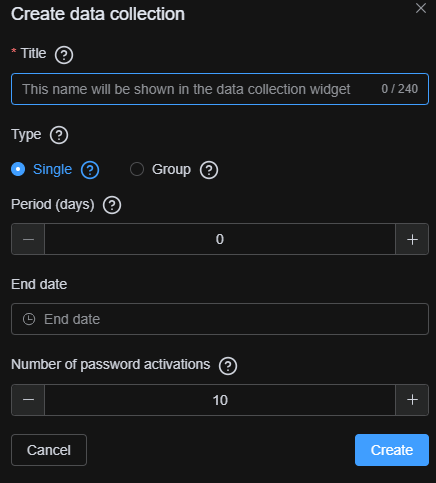436x483 pixels.
Task: Select the Group type radio button
Action: [x=137, y=169]
